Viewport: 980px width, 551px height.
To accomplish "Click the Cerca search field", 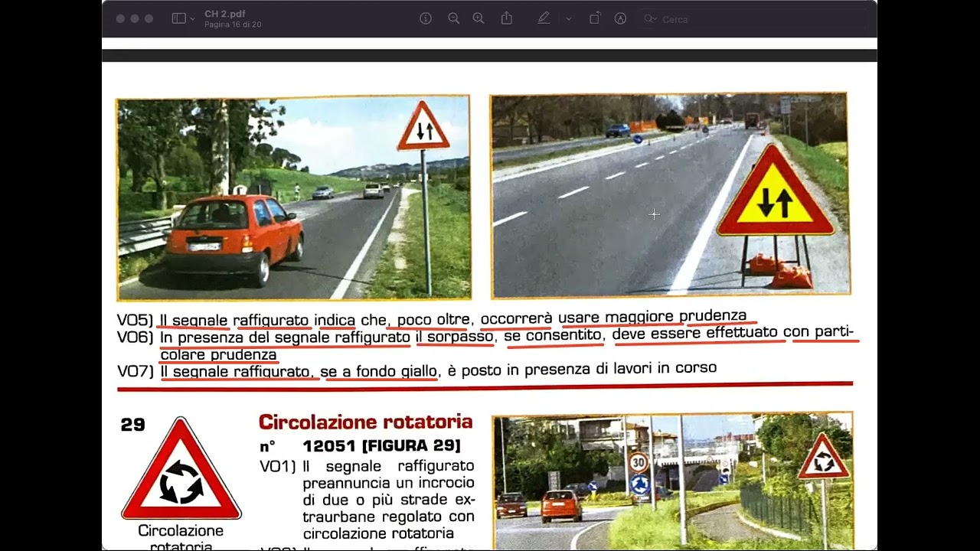I will 754,19.
